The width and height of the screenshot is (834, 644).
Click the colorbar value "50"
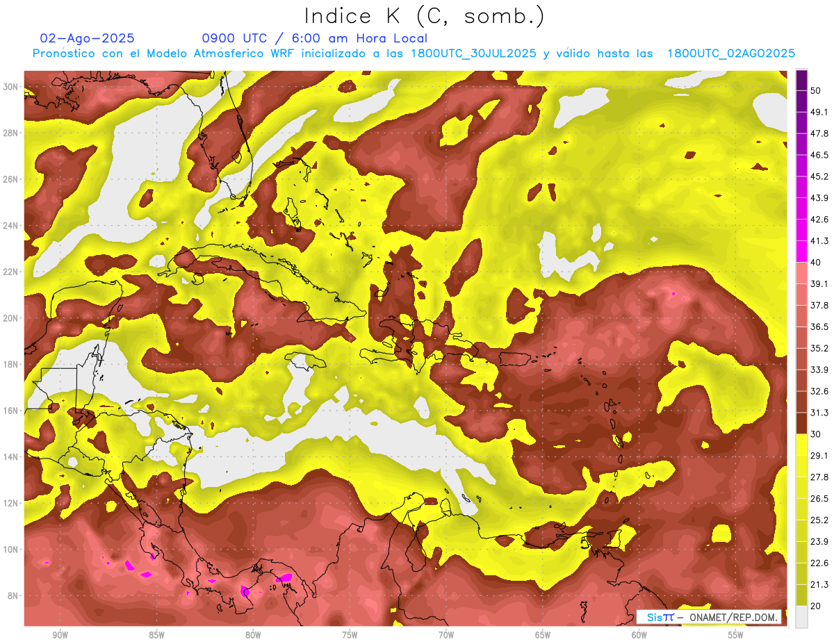click(x=817, y=90)
